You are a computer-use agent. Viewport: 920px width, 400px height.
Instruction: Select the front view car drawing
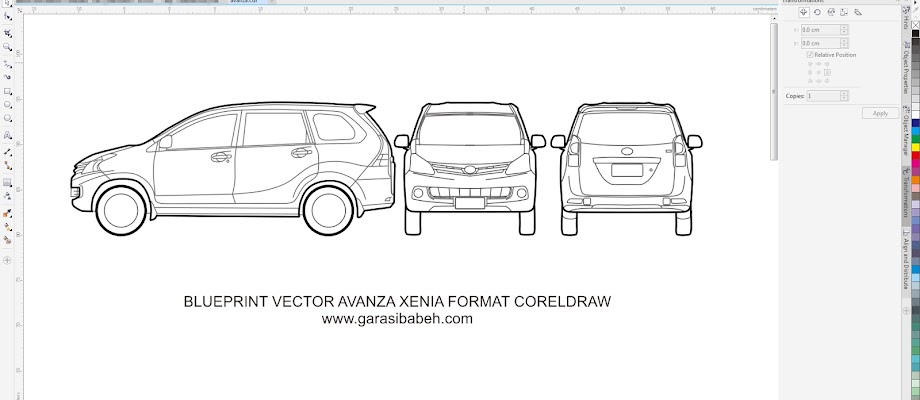pyautogui.click(x=470, y=169)
